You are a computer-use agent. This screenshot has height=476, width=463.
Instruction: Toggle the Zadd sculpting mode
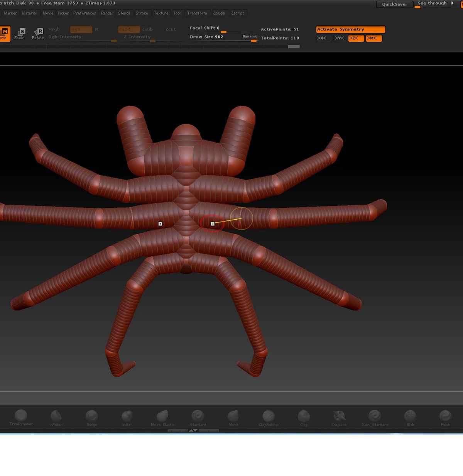pos(128,29)
